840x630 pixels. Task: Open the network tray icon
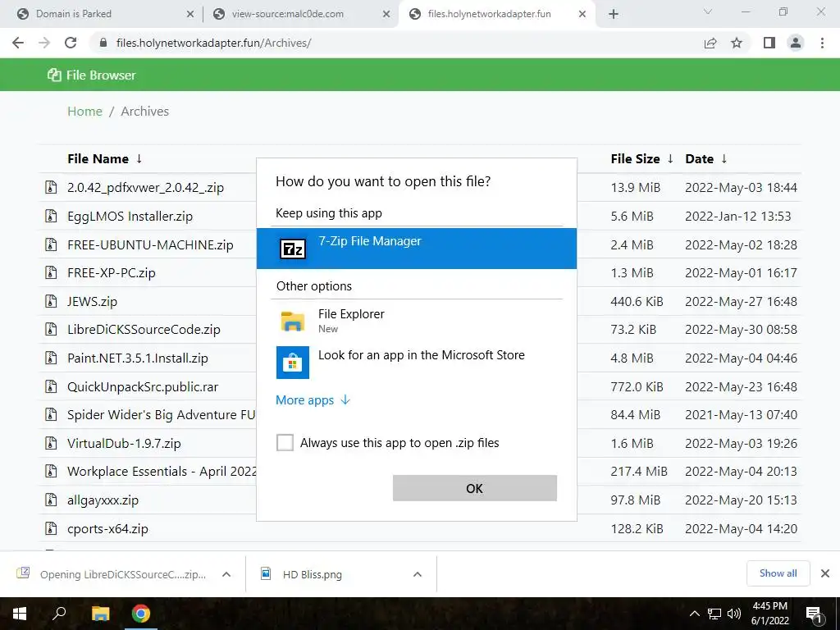coord(714,614)
